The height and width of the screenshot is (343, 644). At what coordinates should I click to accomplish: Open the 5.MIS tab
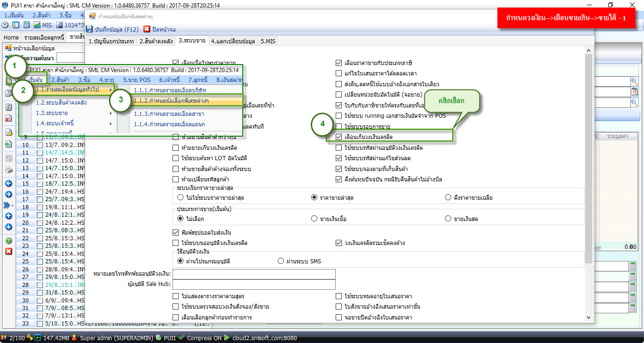tap(267, 41)
